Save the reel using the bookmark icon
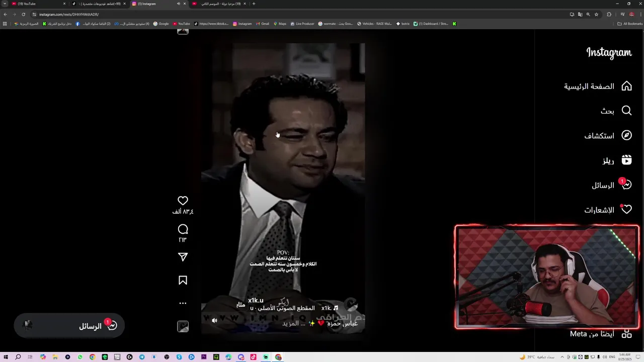 [x=183, y=281]
